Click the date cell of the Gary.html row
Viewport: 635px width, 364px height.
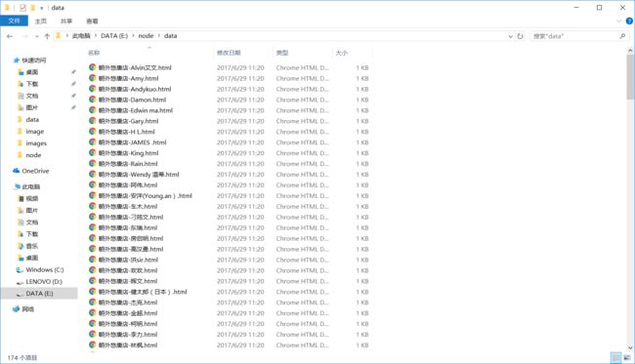tap(240, 121)
